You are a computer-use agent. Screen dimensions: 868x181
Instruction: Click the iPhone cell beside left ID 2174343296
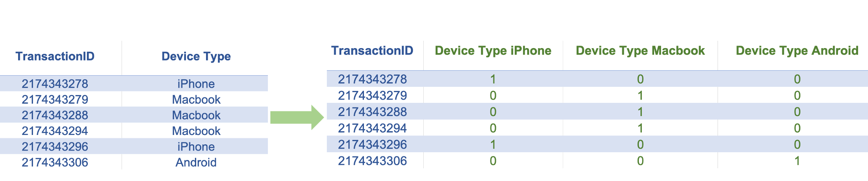[x=196, y=147]
